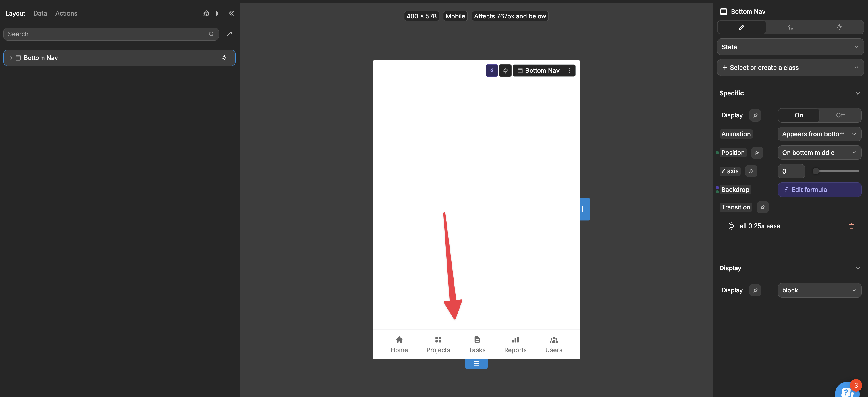This screenshot has width=868, height=397.
Task: Click the Actions tab in top menu
Action: click(x=66, y=13)
